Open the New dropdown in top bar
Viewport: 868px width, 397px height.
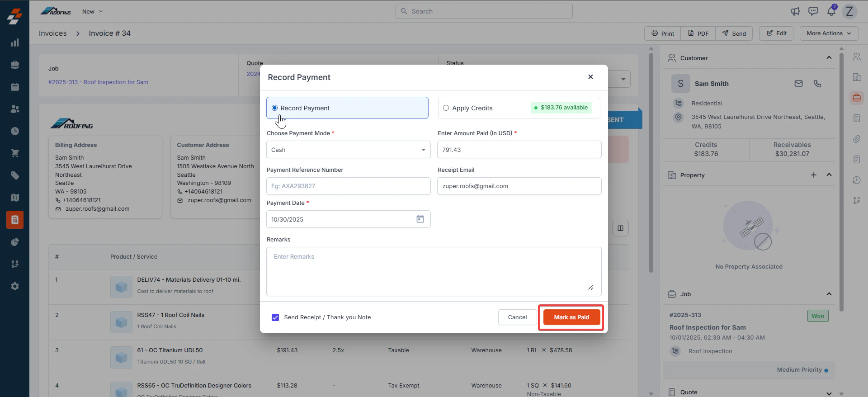[92, 11]
